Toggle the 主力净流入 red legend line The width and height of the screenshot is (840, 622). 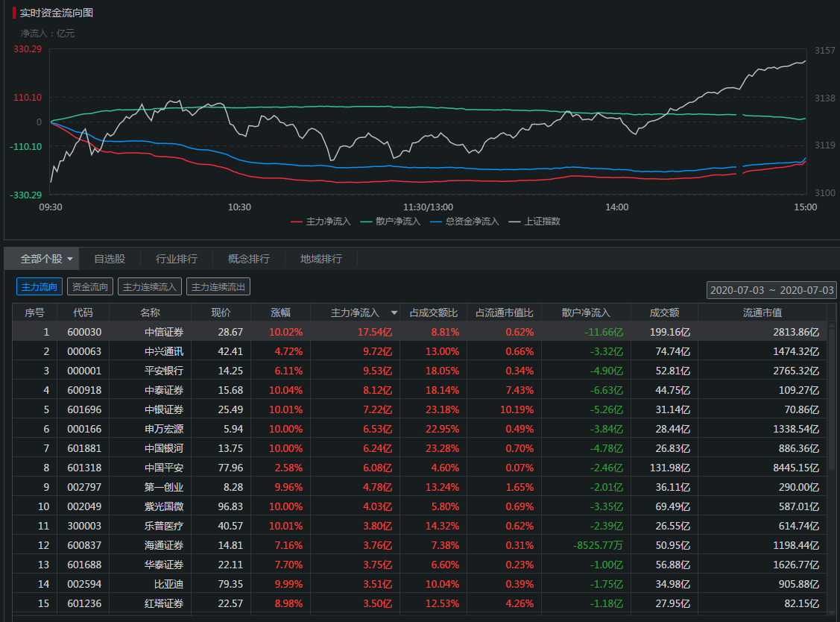tap(320, 222)
